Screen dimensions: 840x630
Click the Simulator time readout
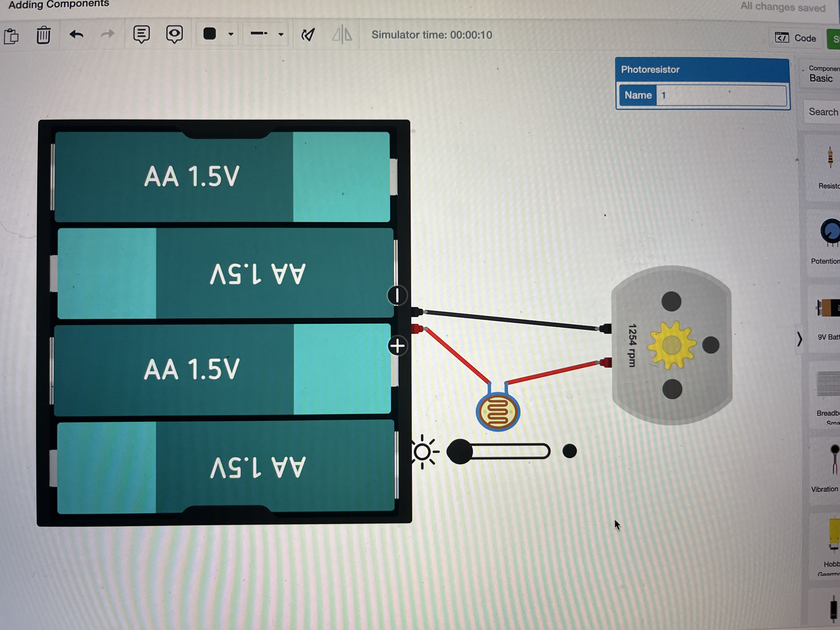tap(432, 35)
